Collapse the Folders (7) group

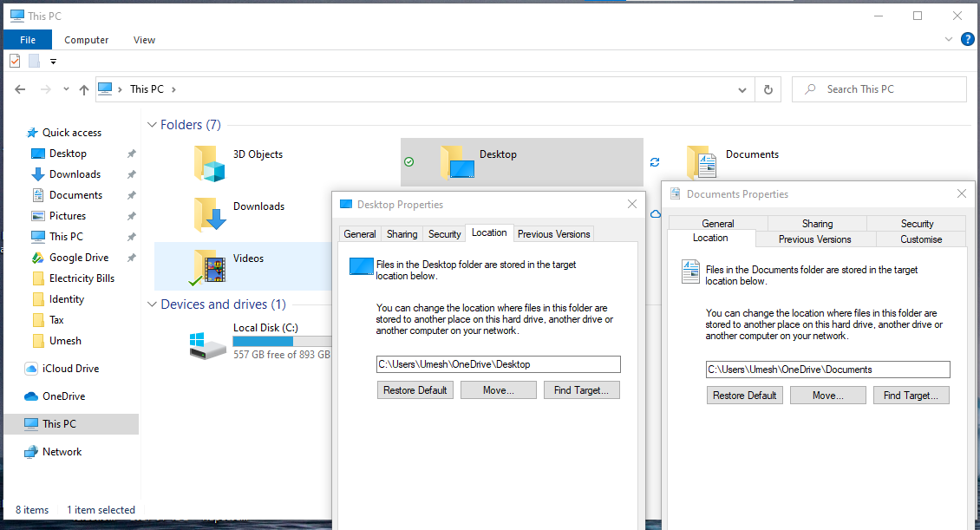(152, 124)
